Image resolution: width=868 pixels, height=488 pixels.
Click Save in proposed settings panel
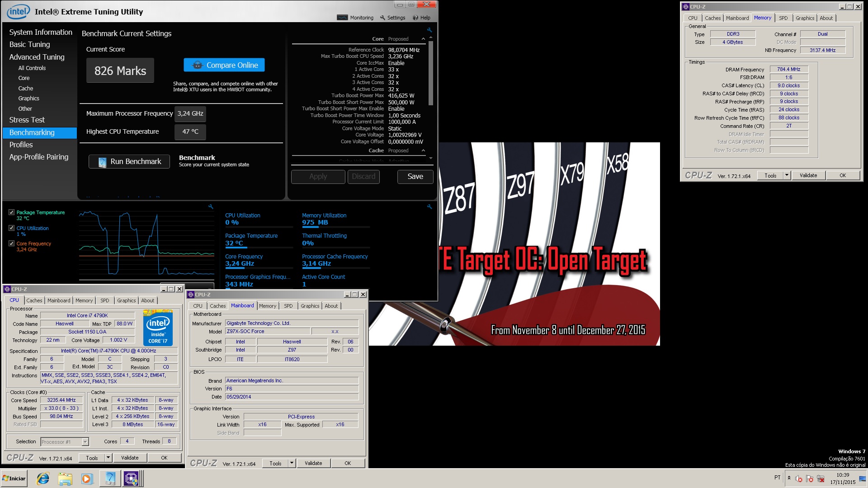[x=415, y=177]
